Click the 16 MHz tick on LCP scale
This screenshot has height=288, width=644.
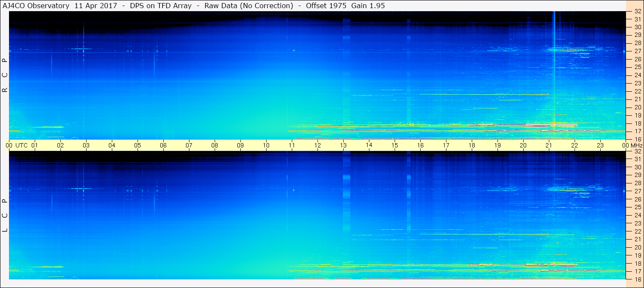coord(637,279)
